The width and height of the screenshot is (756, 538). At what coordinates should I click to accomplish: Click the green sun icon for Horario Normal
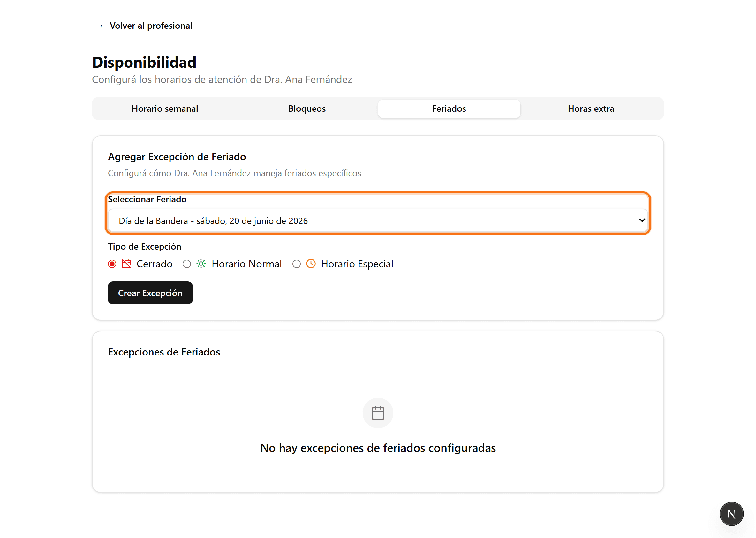pyautogui.click(x=201, y=264)
